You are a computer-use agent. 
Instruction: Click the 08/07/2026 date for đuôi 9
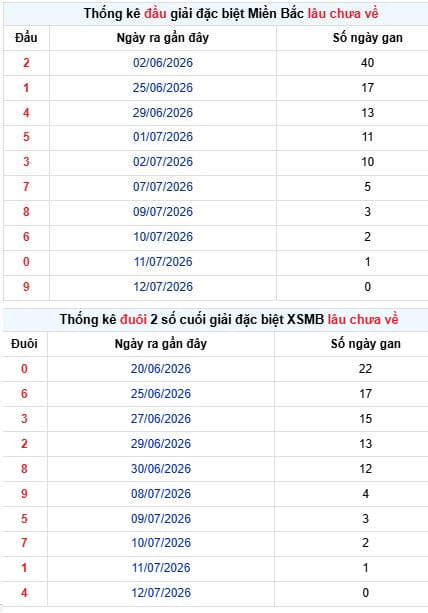coord(161,493)
